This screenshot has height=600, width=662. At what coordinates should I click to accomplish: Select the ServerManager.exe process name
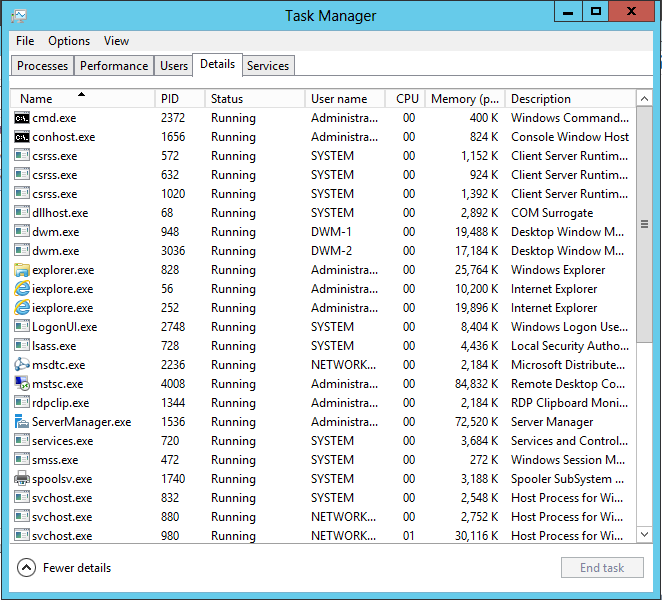pos(81,422)
